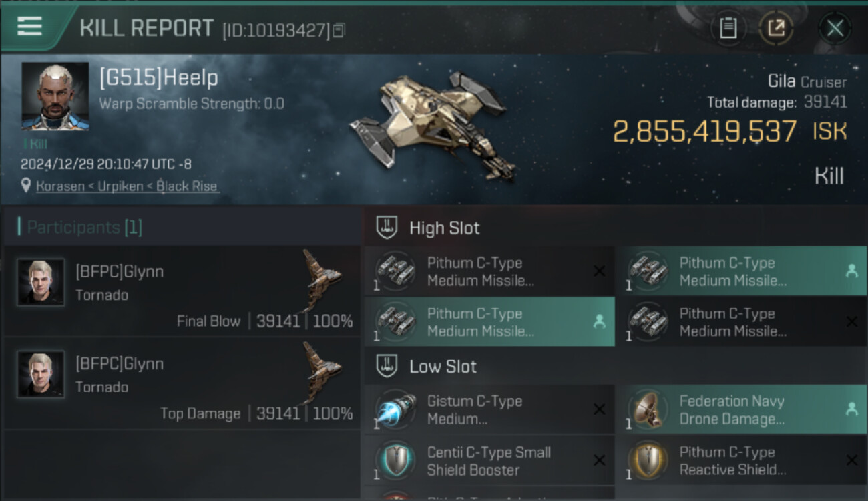
Task: Select Centii C-Type Small Shield Booster
Action: (489, 461)
